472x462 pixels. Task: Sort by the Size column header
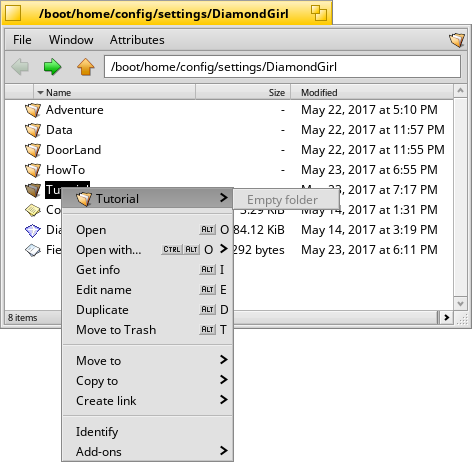click(243, 92)
